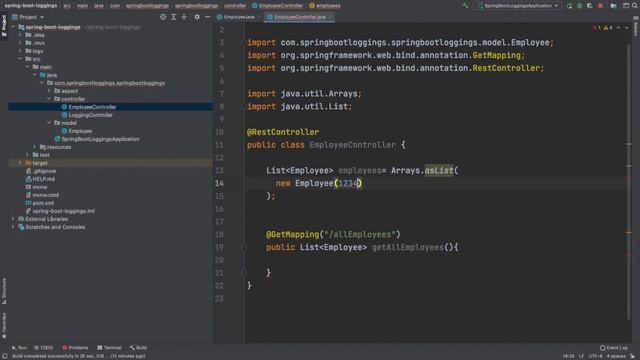
Task: Click the controller breadcrumb in navigation bar
Action: pyautogui.click(x=235, y=6)
